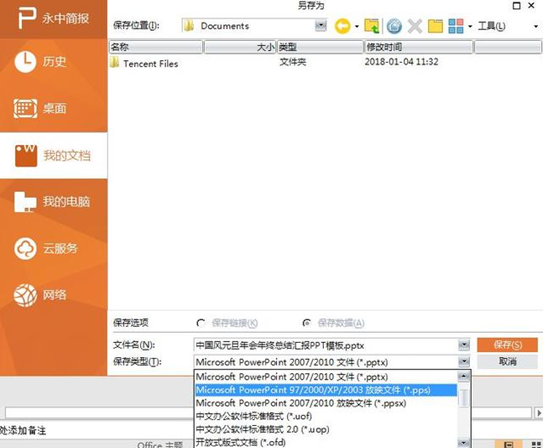Close the 另存为 dialog window
Viewport: 554px width, 448px height.
click(x=531, y=6)
